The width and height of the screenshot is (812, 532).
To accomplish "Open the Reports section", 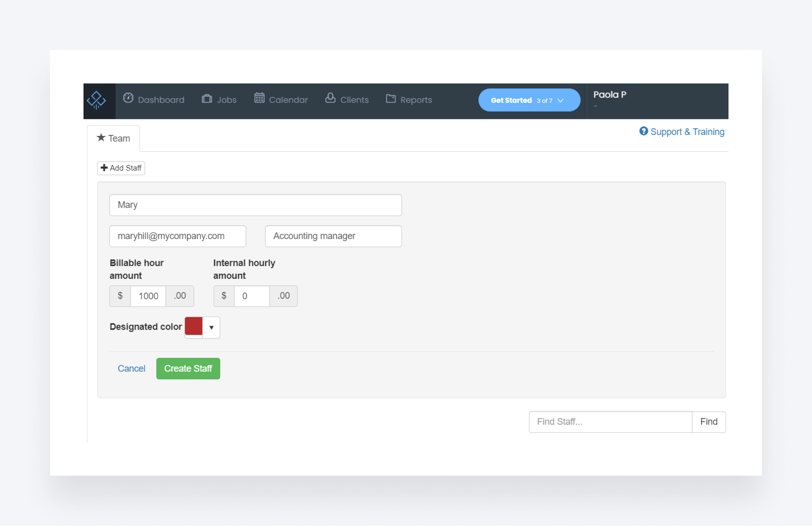I will (x=416, y=100).
